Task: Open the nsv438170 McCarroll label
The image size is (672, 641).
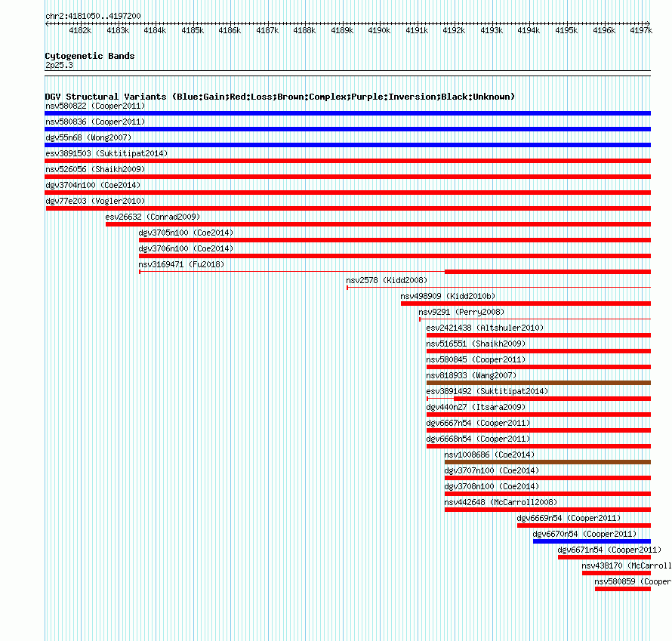Action: (x=627, y=565)
